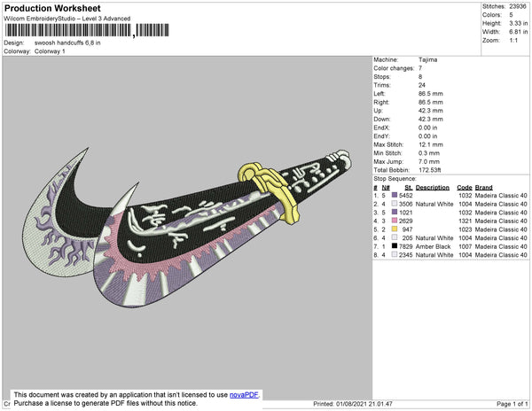Click the 'Color changes:' label
This screenshot has height=411, width=532.
(394, 68)
